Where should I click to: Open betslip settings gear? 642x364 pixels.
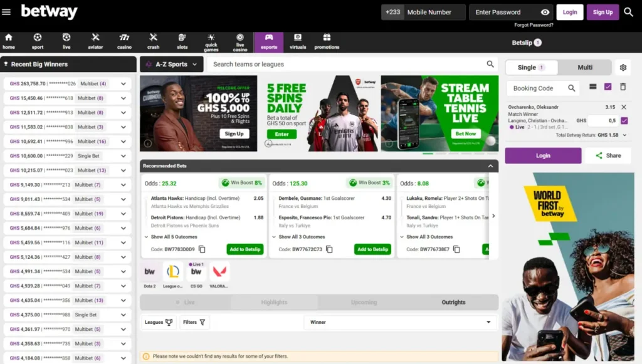pos(623,68)
